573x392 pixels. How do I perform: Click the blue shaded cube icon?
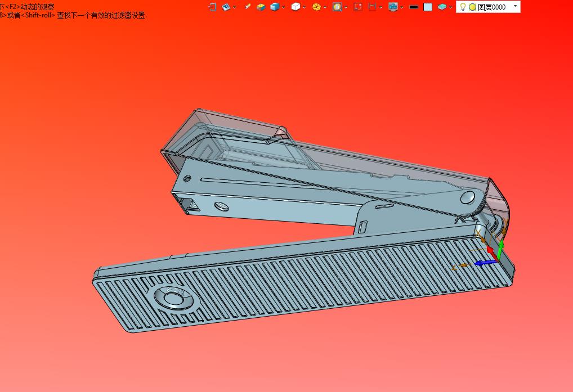(275, 7)
